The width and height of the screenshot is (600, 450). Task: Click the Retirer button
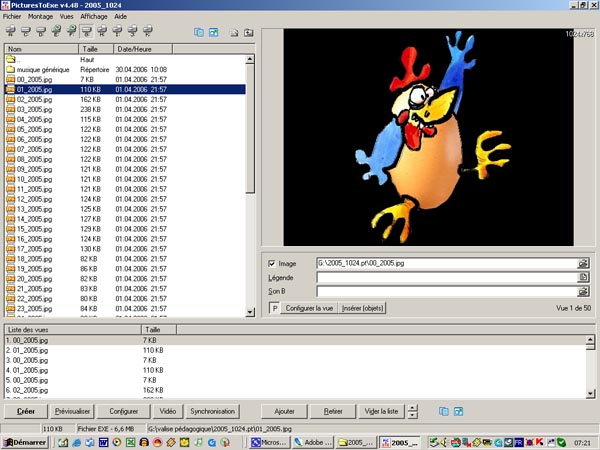pos(333,411)
